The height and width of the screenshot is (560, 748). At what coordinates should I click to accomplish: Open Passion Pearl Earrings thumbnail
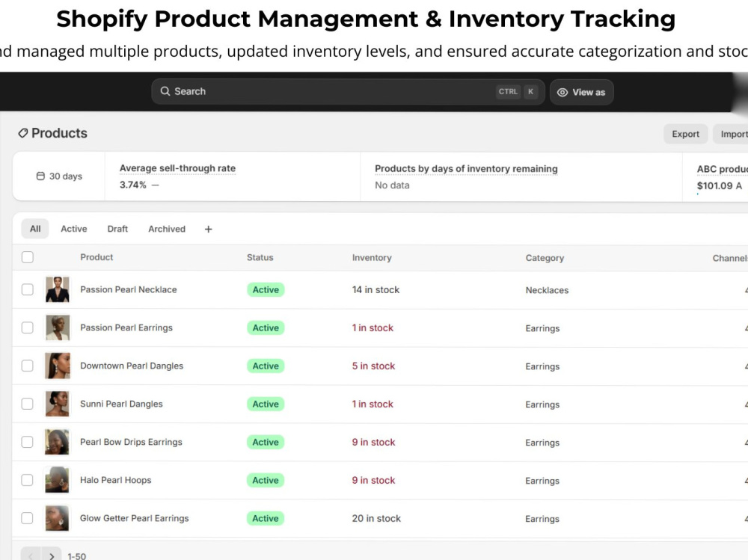pyautogui.click(x=58, y=327)
